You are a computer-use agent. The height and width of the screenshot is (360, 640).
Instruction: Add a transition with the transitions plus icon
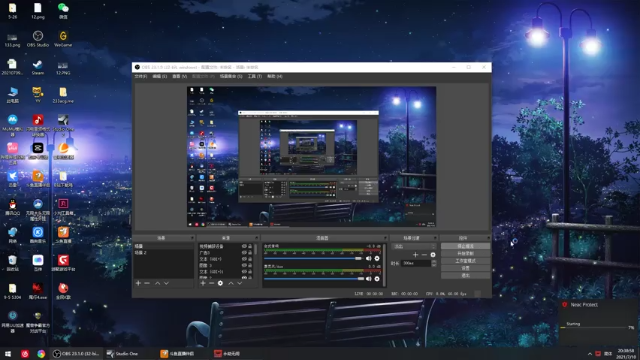point(416,255)
